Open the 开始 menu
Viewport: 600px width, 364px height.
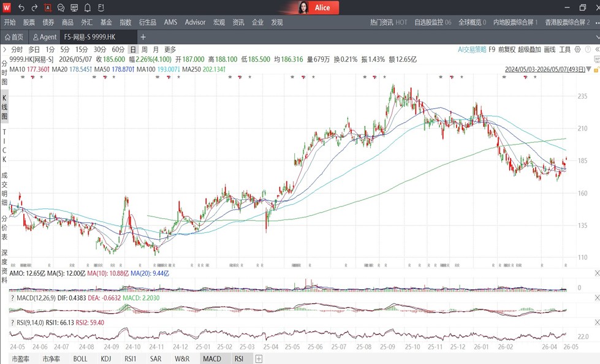tap(10, 22)
